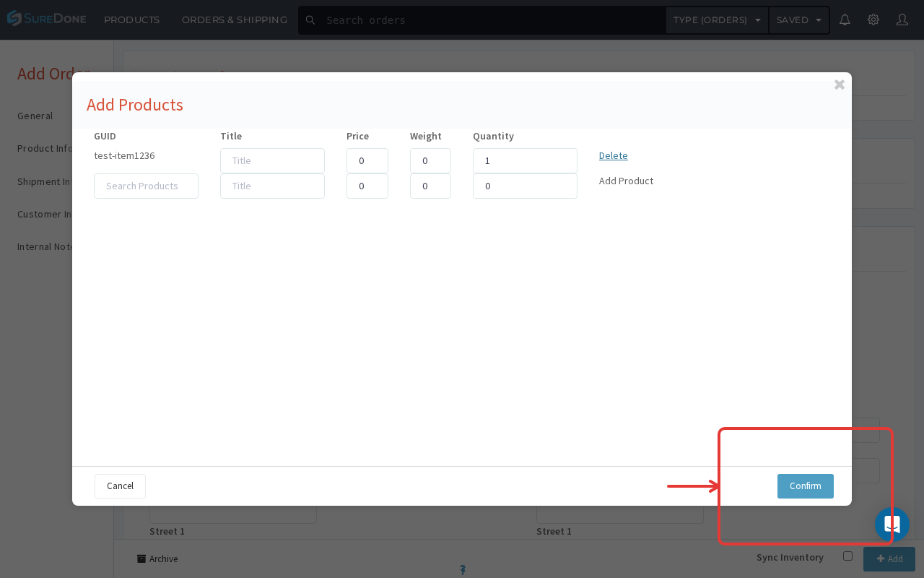Viewport: 924px width, 578px height.
Task: Click the Add Products heading
Action: [135, 105]
